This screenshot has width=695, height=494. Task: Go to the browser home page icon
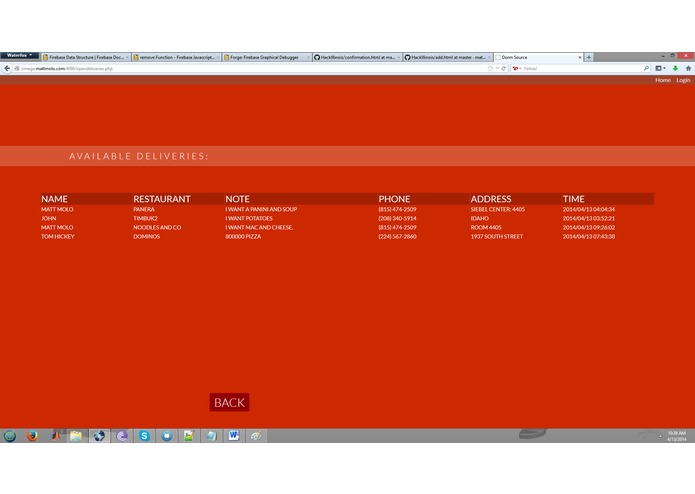tap(688, 68)
